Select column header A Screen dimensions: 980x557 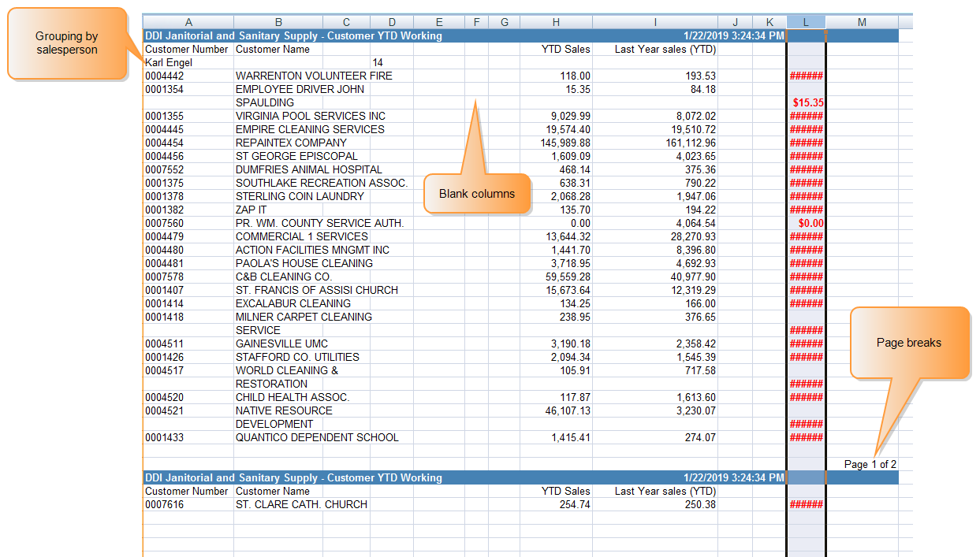[188, 21]
